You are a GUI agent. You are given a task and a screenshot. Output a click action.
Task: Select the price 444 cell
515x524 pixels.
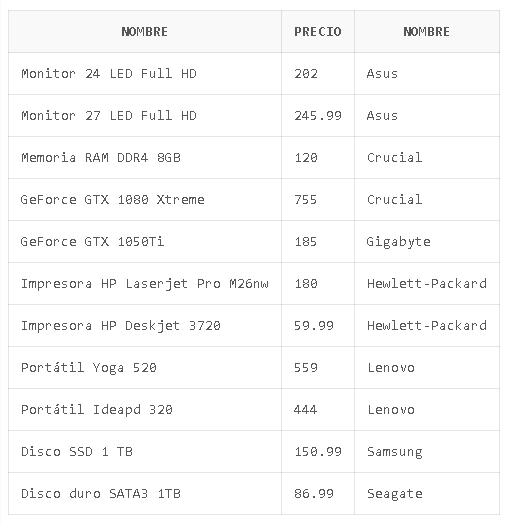[318, 409]
